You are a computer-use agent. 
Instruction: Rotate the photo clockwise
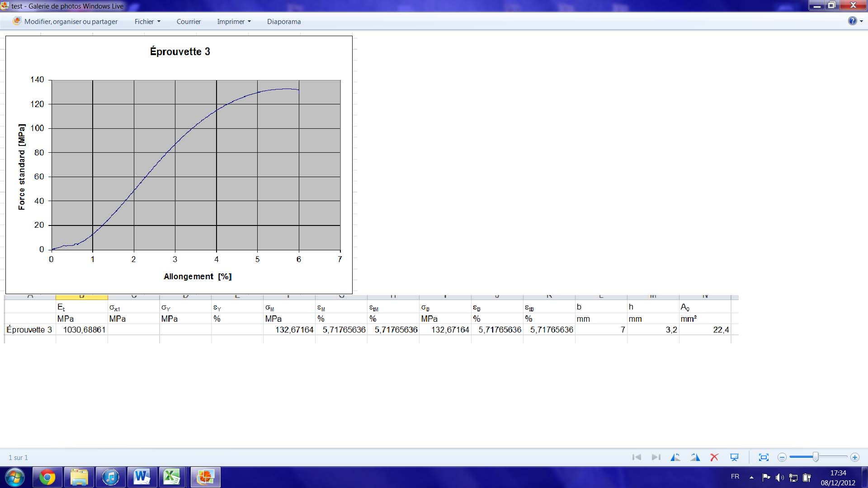[695, 457]
